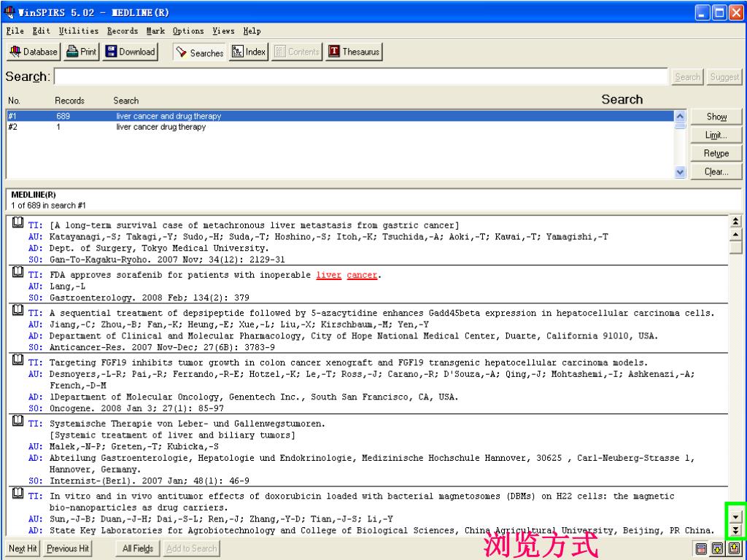Viewport: 747px width, 560px height.
Task: Click the 'Records' column header
Action: click(69, 101)
